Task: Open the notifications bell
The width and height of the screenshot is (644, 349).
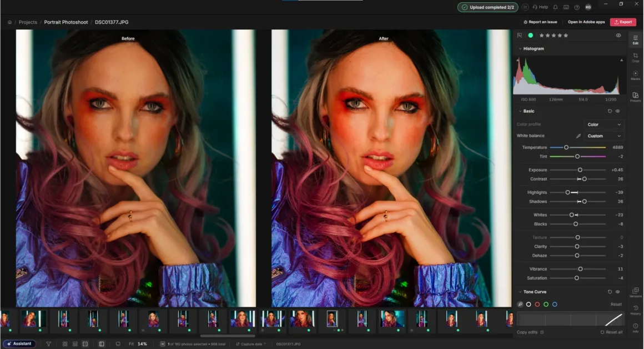Action: coord(555,7)
